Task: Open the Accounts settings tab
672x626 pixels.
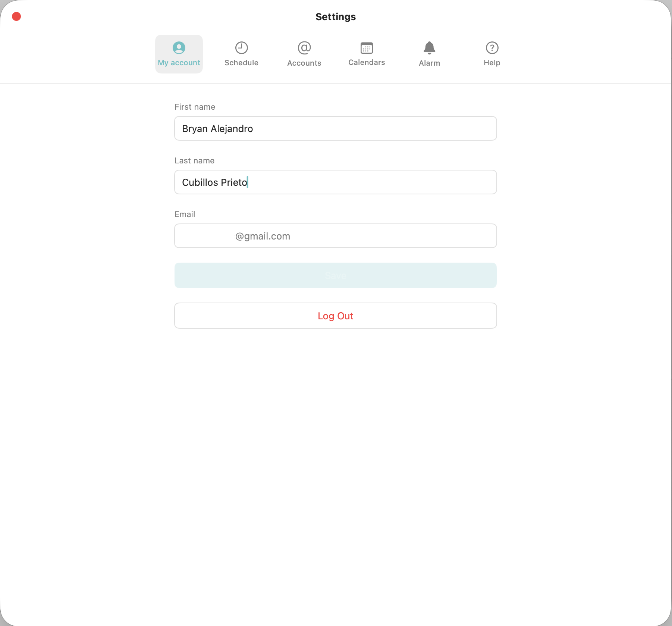Action: coord(304,54)
